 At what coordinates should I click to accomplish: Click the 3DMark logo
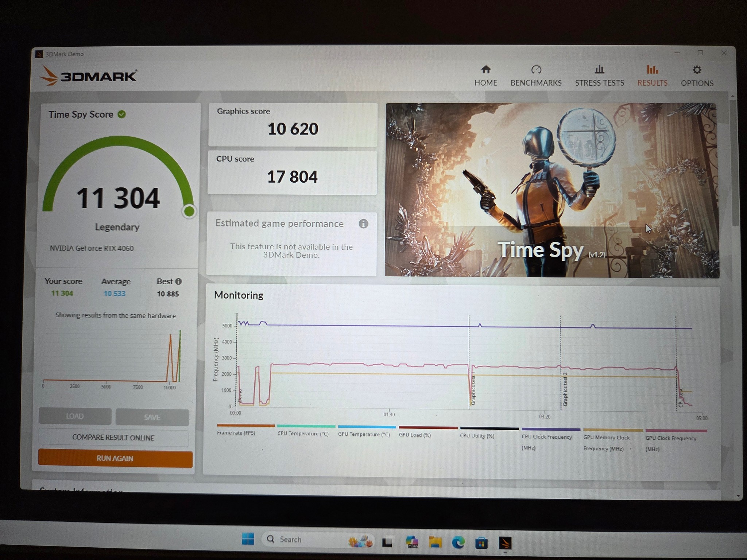88,75
